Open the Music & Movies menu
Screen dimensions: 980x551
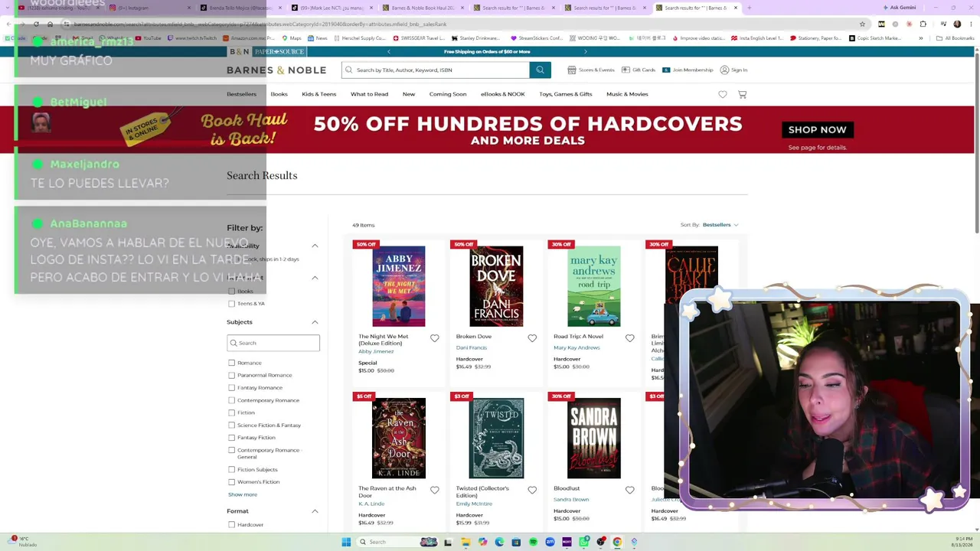point(627,94)
